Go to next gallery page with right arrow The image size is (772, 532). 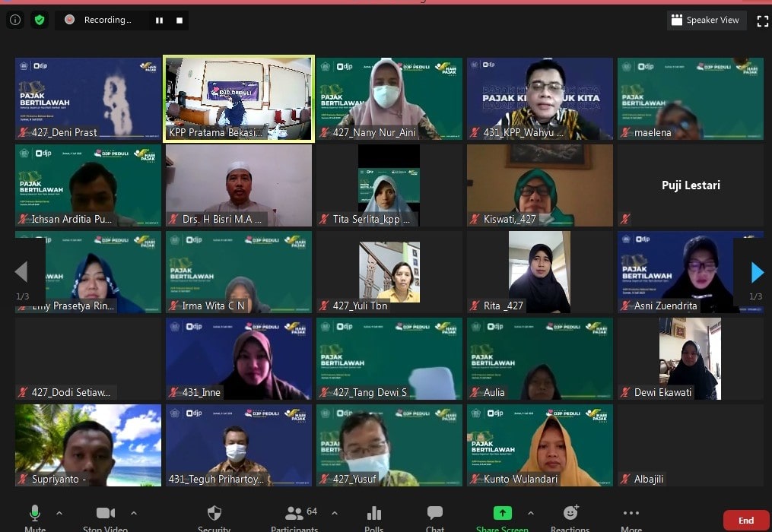point(757,272)
